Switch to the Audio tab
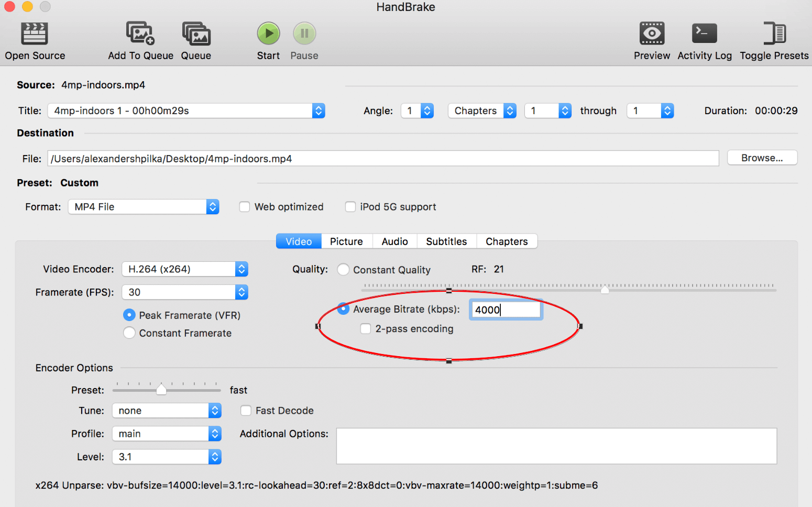This screenshot has width=812, height=507. (x=394, y=241)
